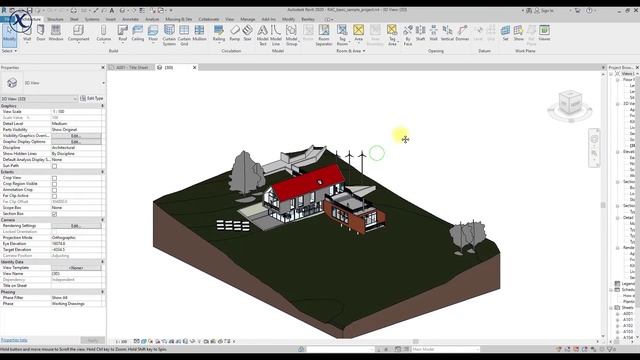The height and width of the screenshot is (360, 640).
Task: Open the Insert ribbon tab
Action: click(111, 19)
